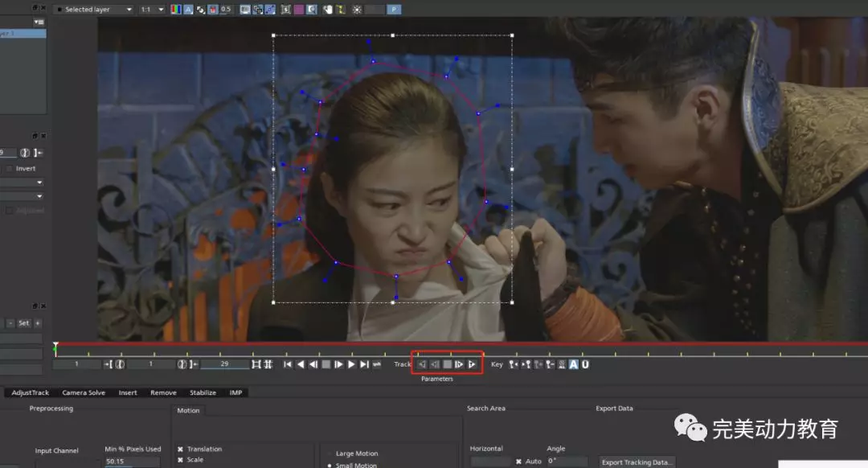
Task: Click the Set button in left panel
Action: [24, 323]
